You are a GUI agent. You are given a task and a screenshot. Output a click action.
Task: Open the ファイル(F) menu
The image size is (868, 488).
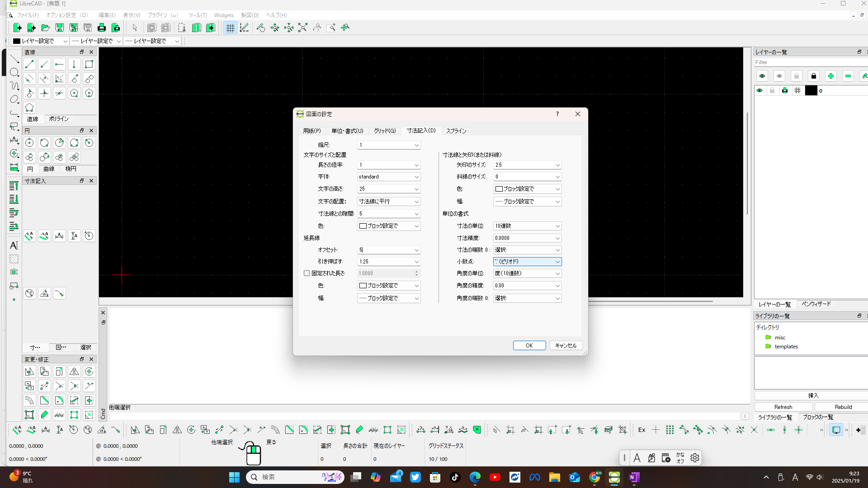[x=28, y=15]
